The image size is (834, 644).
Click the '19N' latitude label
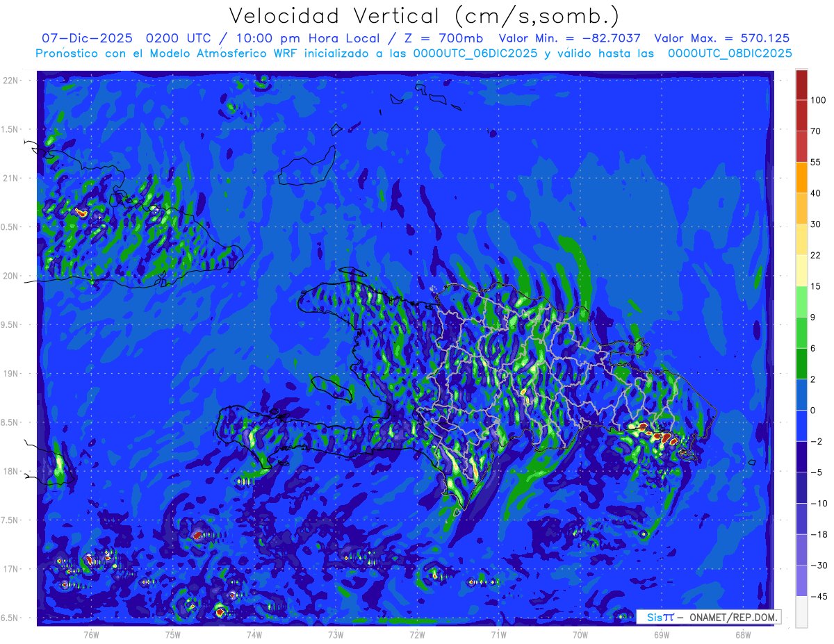pyautogui.click(x=10, y=373)
